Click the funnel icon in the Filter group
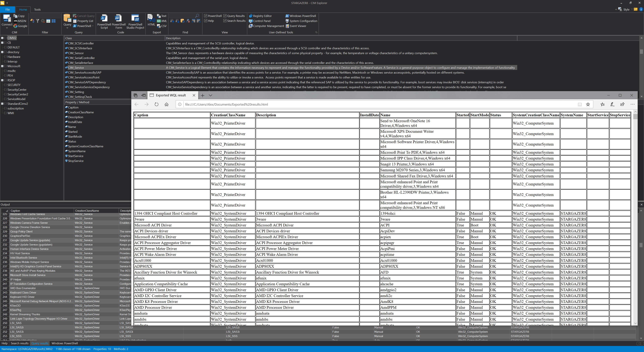 pyautogui.click(x=38, y=21)
